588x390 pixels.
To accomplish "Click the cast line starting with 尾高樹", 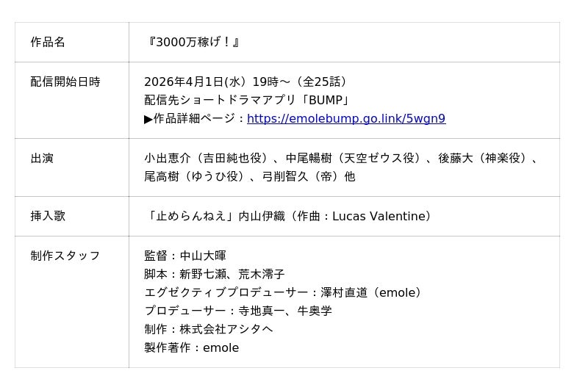I will [249, 176].
